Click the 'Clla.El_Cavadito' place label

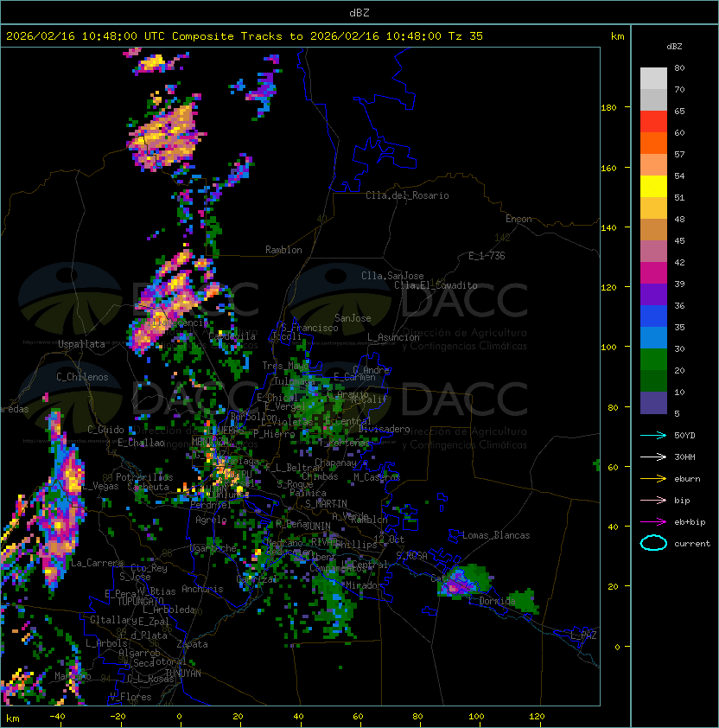click(436, 285)
